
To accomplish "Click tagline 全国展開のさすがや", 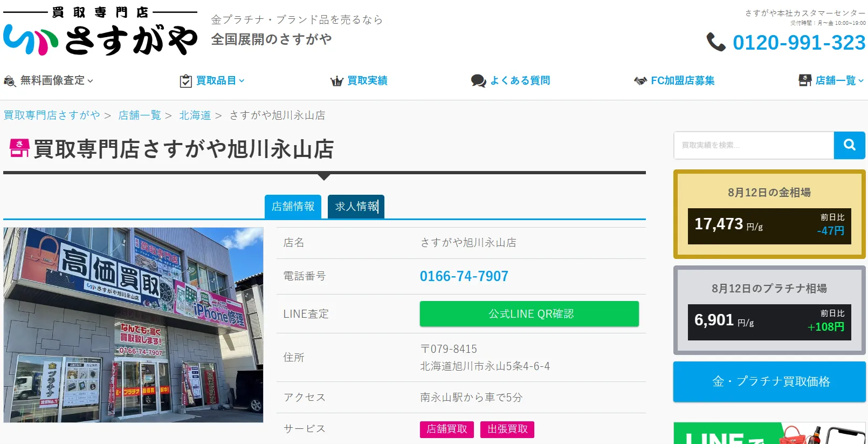I will 271,39.
